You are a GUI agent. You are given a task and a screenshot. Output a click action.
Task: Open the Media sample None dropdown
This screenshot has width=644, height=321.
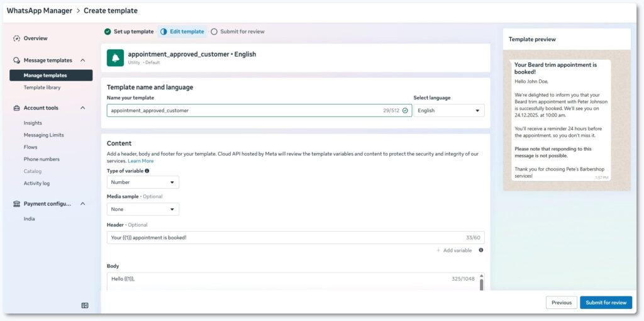click(x=143, y=209)
